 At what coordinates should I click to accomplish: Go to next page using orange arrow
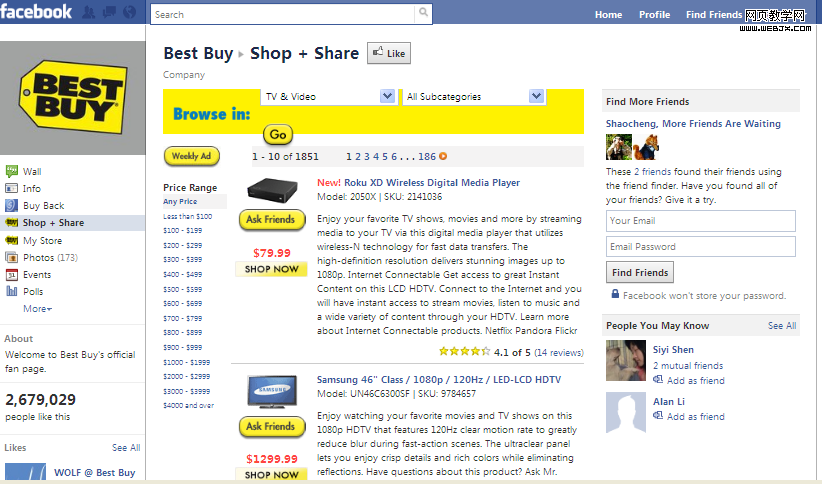click(x=443, y=156)
